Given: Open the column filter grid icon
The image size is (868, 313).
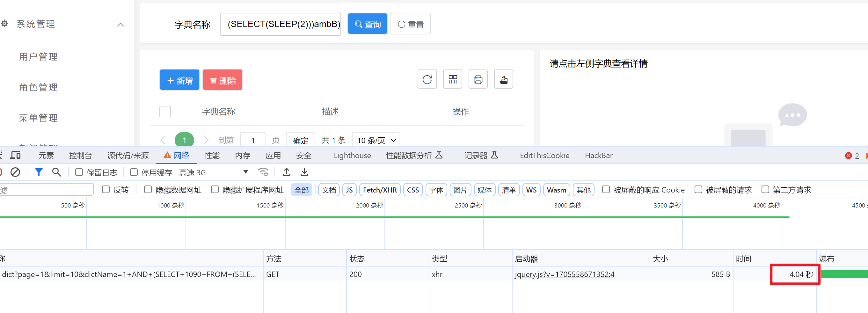Looking at the screenshot, I should [x=453, y=79].
